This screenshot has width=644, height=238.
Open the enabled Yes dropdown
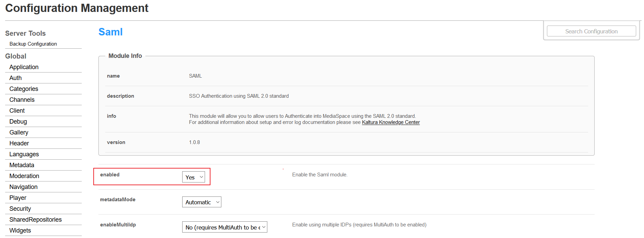tap(193, 177)
